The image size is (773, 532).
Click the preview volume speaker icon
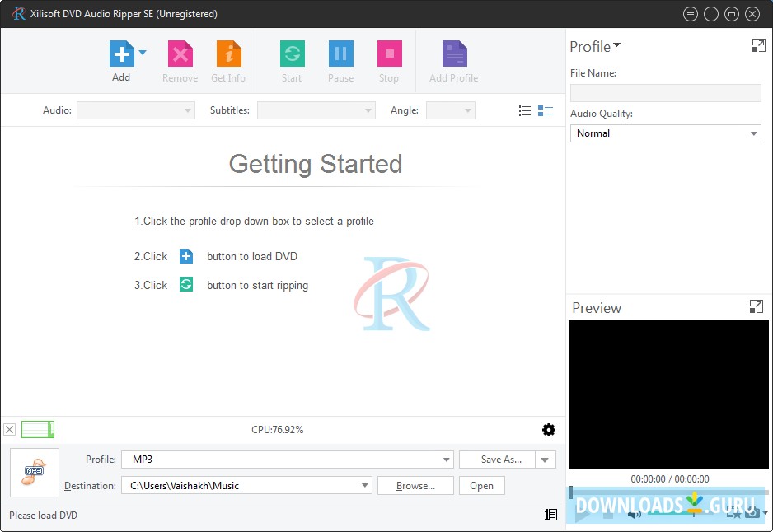[x=635, y=514]
